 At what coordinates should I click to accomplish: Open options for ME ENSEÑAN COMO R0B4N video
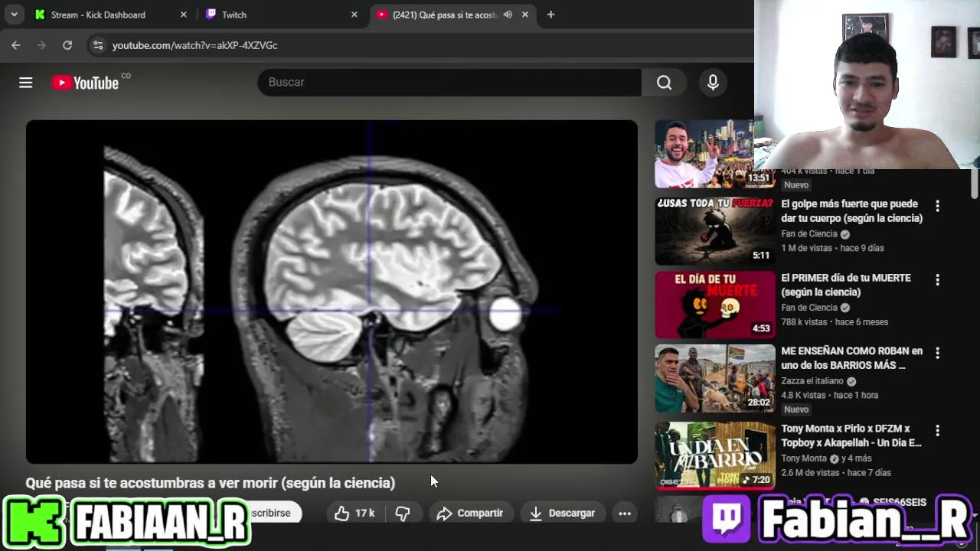[x=937, y=353]
